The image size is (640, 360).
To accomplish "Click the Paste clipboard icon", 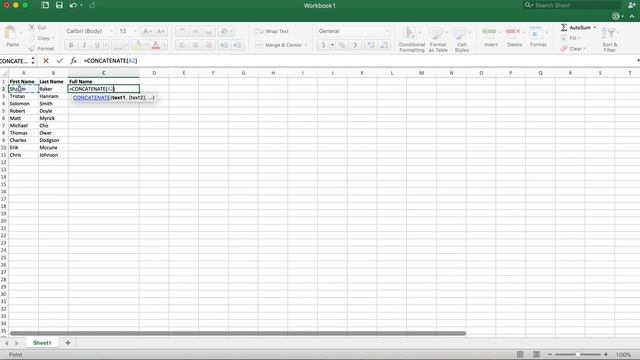I will pyautogui.click(x=11, y=32).
